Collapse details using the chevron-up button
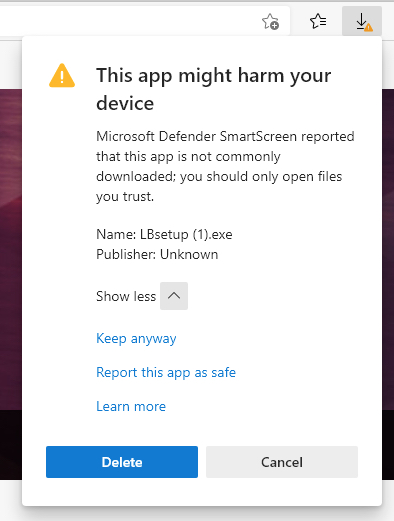This screenshot has width=394, height=521. 174,296
